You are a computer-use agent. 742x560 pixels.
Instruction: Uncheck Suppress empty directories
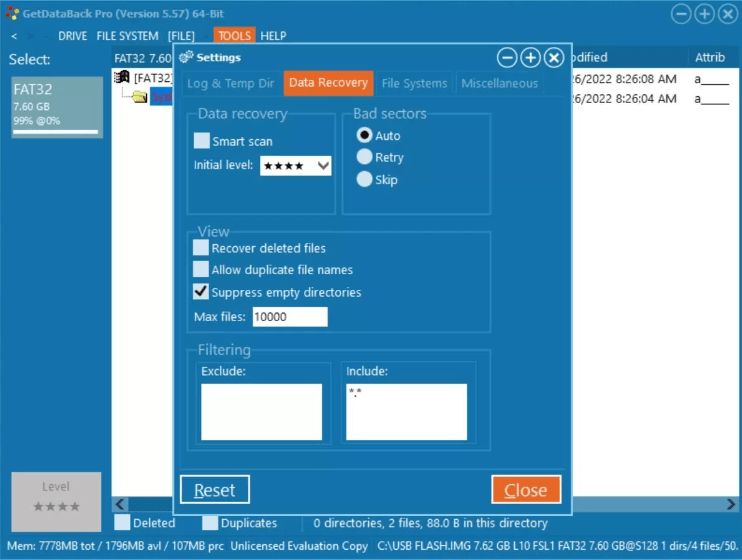tap(201, 291)
